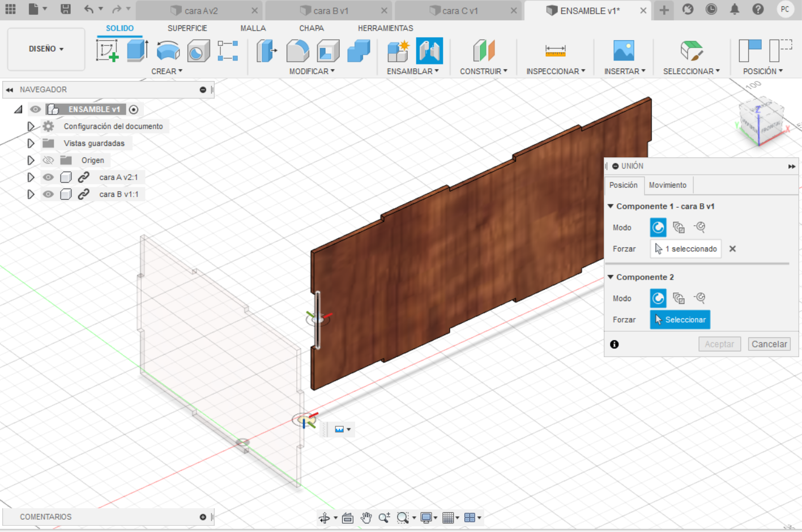Clear the Componente 1 selection with X

(x=732, y=248)
